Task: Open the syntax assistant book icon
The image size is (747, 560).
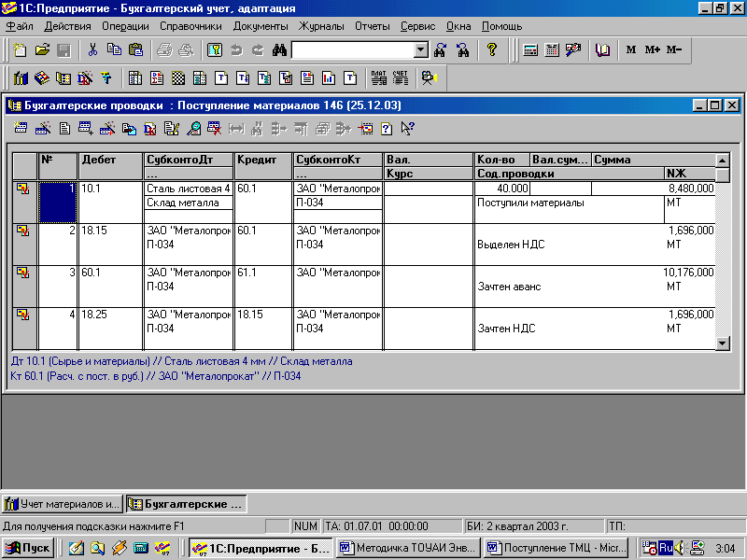Action: [x=602, y=50]
